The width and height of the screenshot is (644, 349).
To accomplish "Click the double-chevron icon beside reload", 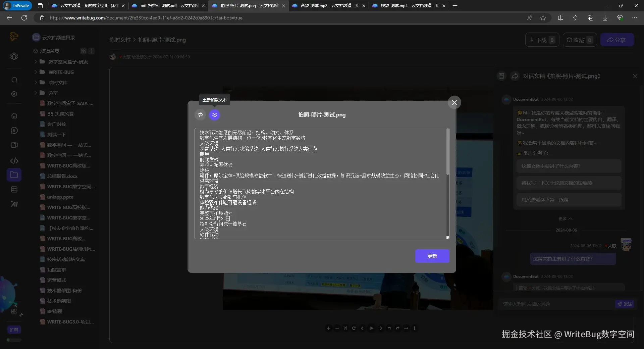I will (215, 115).
